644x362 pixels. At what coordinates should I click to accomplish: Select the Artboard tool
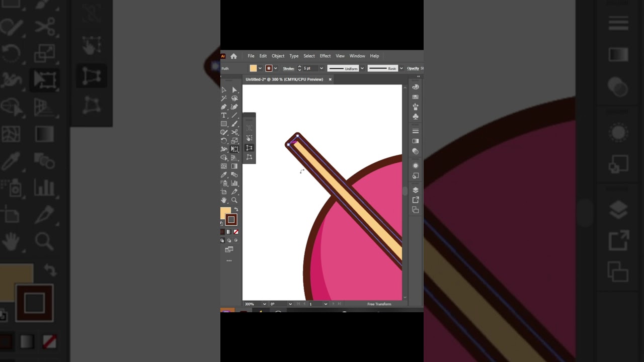(224, 192)
